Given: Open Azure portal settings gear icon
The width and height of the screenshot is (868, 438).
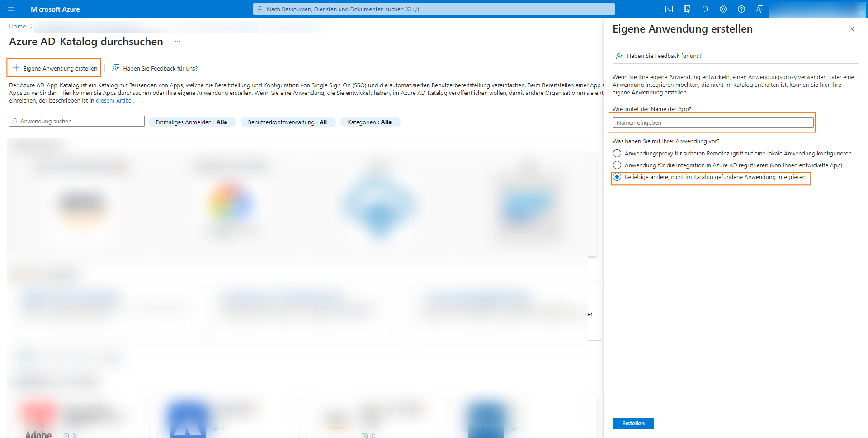Looking at the screenshot, I should (723, 9).
